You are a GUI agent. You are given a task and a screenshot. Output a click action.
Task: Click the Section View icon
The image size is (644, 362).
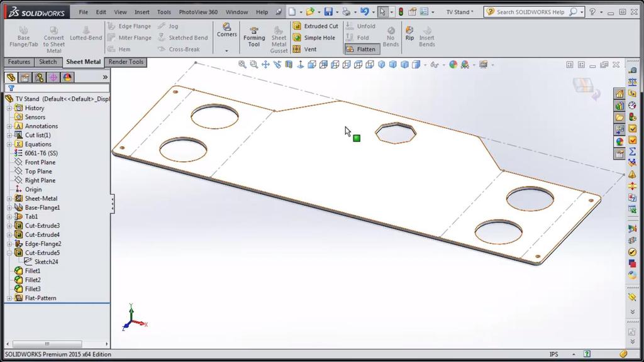tap(289, 65)
